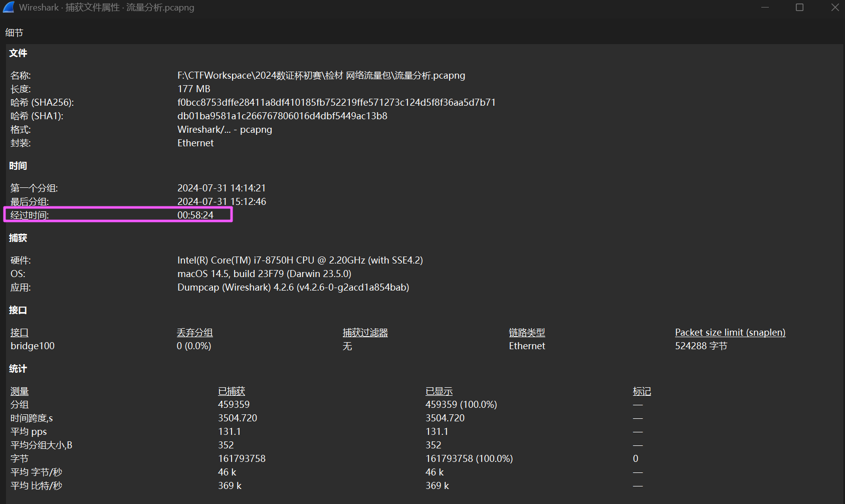Click the 细节 label
Viewport: 845px width, 504px height.
[15, 33]
